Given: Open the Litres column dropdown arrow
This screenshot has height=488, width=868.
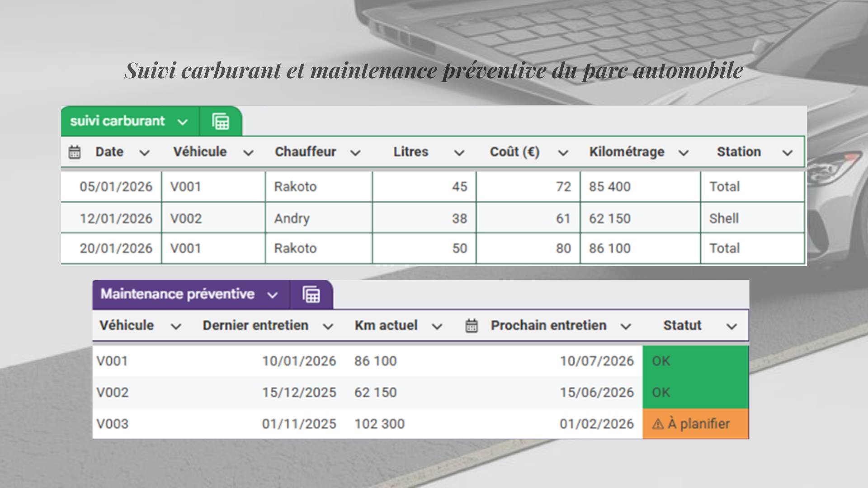Looking at the screenshot, I should (x=459, y=153).
